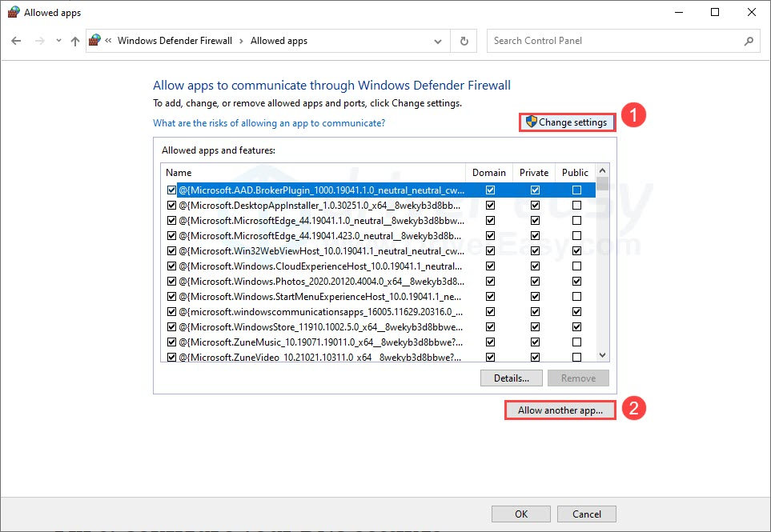The image size is (771, 532).
Task: Uncheck the DesktopAppInstaller app checkbox
Action: click(x=171, y=206)
